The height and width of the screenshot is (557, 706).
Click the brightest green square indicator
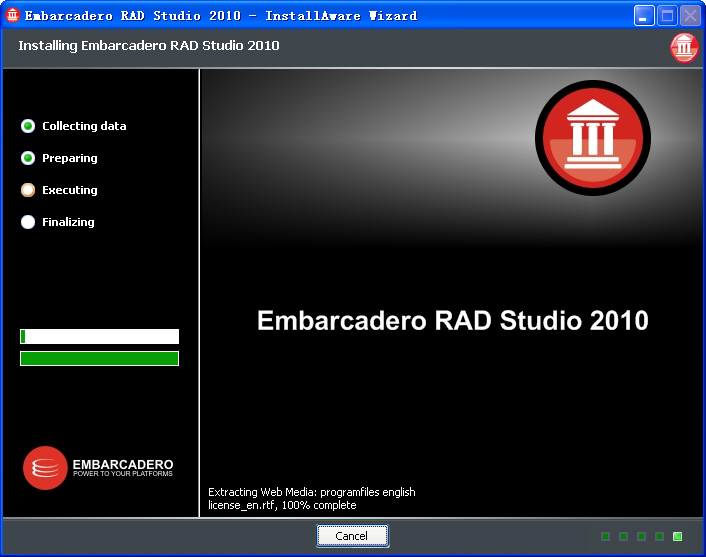click(677, 536)
